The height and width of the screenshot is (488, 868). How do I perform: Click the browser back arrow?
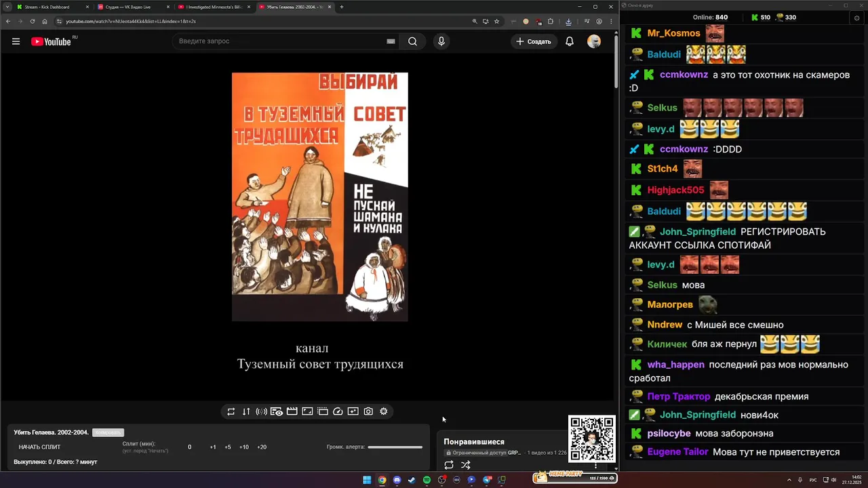click(x=7, y=21)
